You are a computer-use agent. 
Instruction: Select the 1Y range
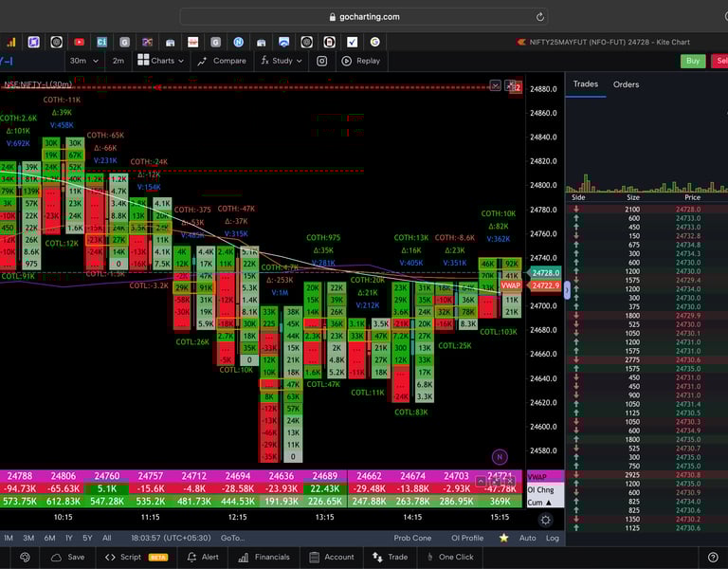coord(68,538)
